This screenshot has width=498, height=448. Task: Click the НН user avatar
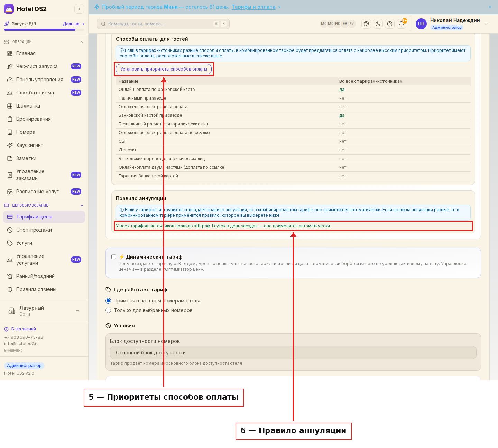pyautogui.click(x=421, y=24)
